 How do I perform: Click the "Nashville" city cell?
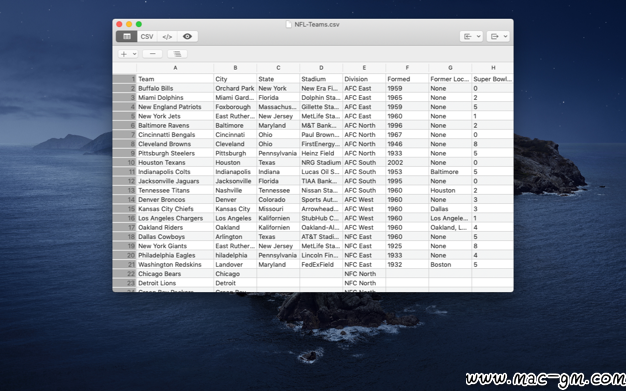click(x=235, y=190)
